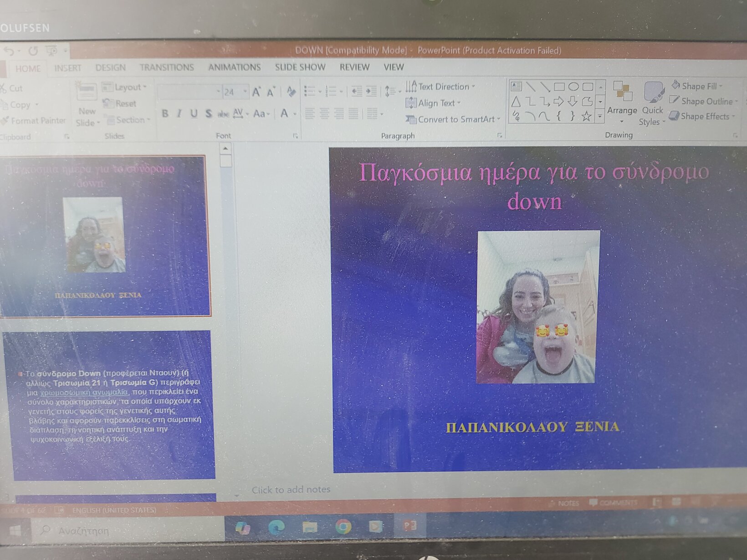This screenshot has height=560, width=747.
Task: Decrease font size icon
Action: 271,92
